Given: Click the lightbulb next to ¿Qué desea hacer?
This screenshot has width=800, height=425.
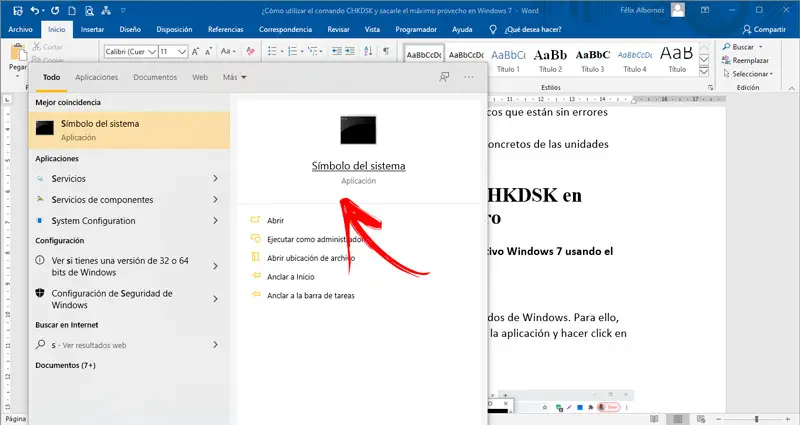Looking at the screenshot, I should pyautogui.click(x=492, y=30).
